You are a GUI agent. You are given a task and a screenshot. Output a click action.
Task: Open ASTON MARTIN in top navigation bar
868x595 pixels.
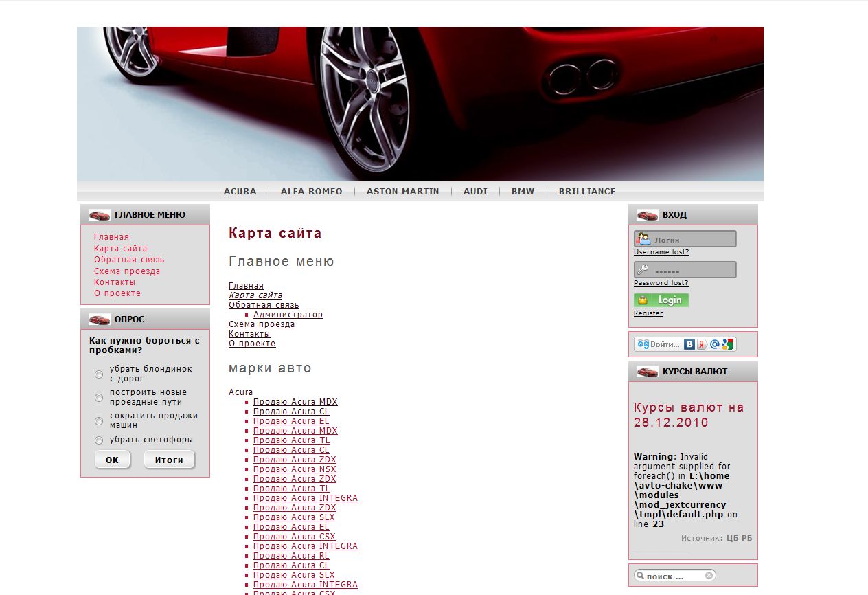point(402,192)
